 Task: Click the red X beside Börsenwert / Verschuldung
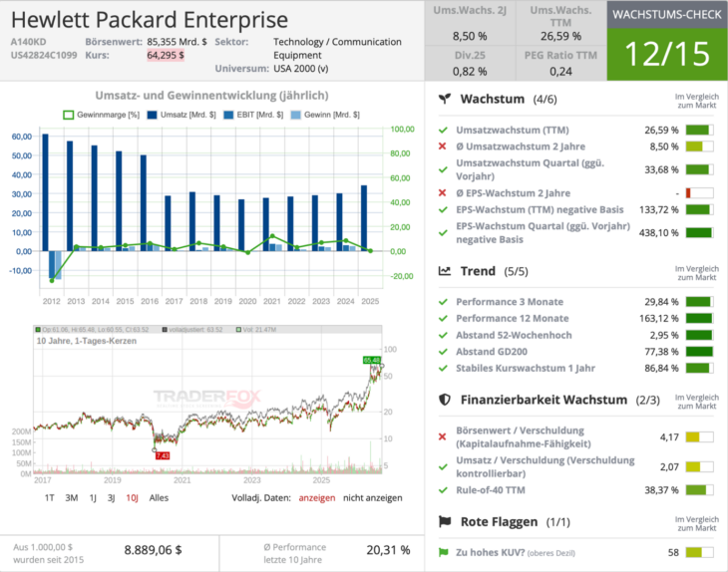[442, 437]
